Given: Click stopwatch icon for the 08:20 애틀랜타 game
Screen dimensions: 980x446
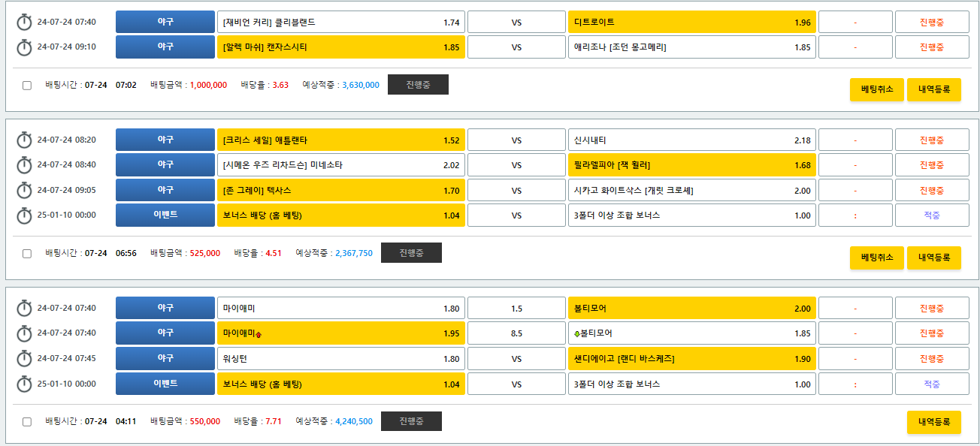Looking at the screenshot, I should (x=24, y=140).
